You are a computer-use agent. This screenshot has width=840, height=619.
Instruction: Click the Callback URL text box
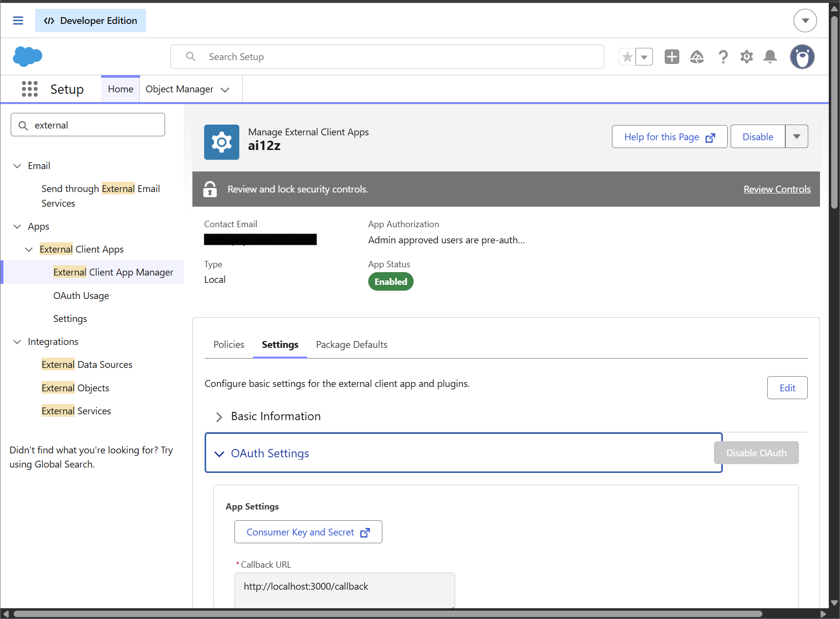[345, 591]
